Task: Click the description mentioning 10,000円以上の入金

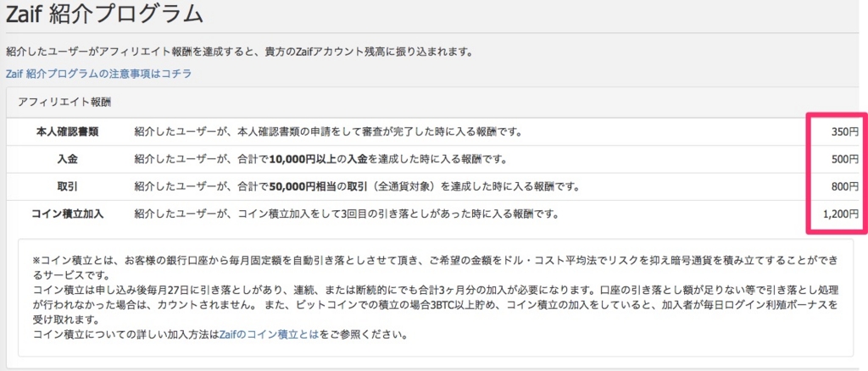Action: (x=320, y=159)
